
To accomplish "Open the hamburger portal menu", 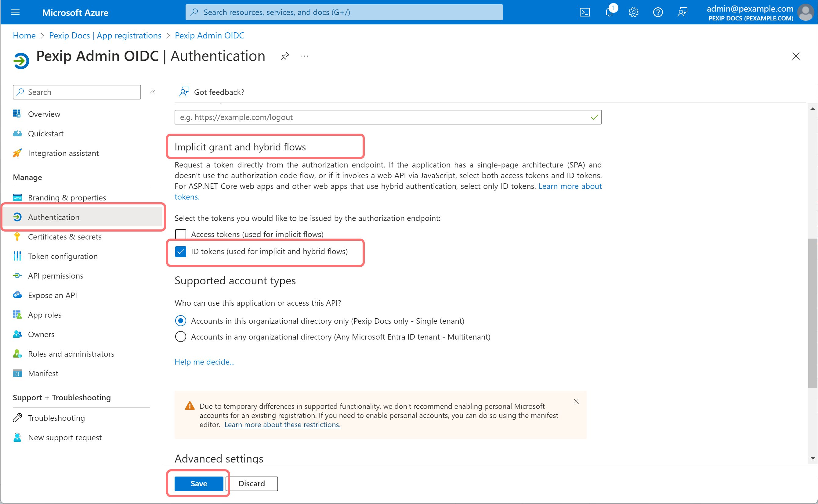I will [15, 12].
